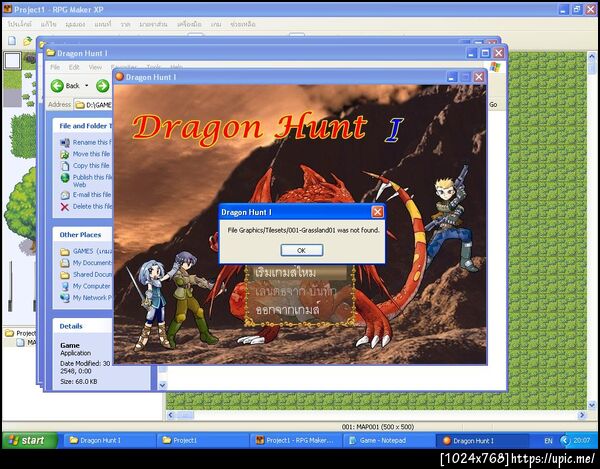600x469 pixels.
Task: Open View menu in Explorer window
Action: click(95, 67)
